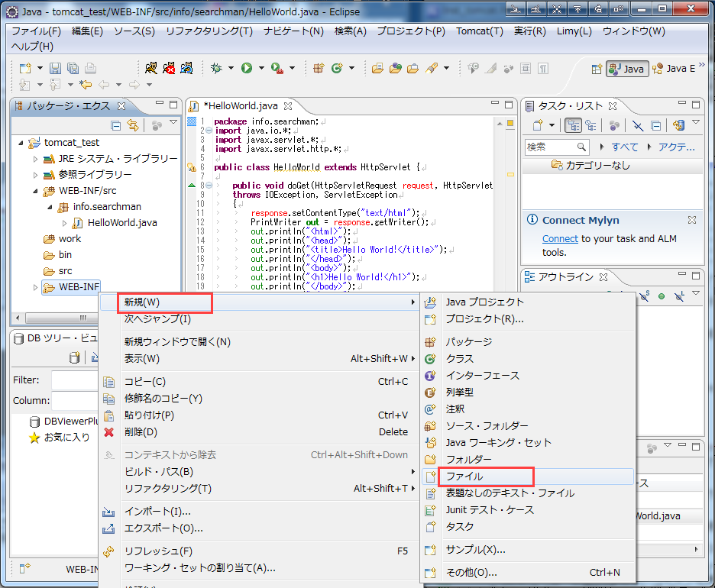The height and width of the screenshot is (588, 715).
Task: Click the Stop Tomcat toolbar icon
Action: tap(169, 69)
